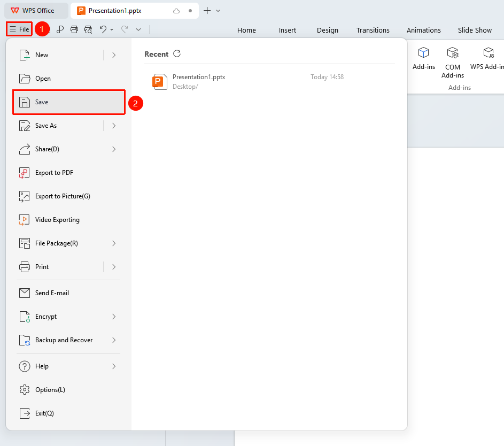504x446 pixels.
Task: Open the Undo history dropdown arrow
Action: tap(112, 29)
